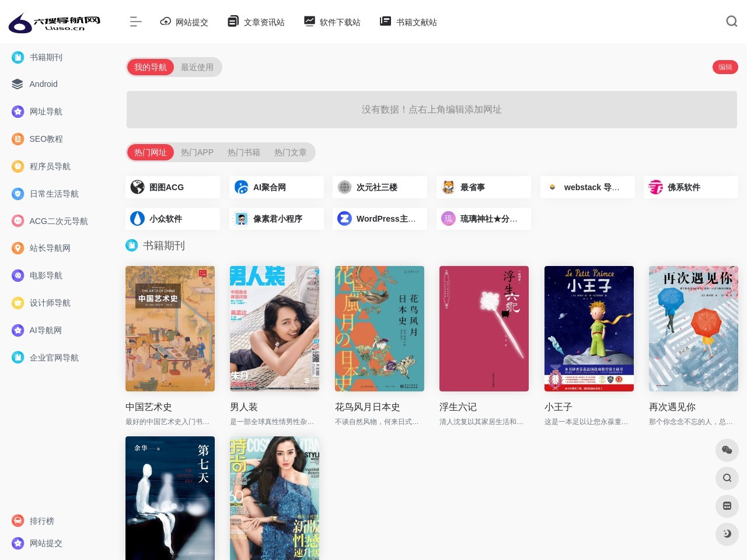
Task: Switch to the 热门书籍 tab
Action: tap(244, 152)
